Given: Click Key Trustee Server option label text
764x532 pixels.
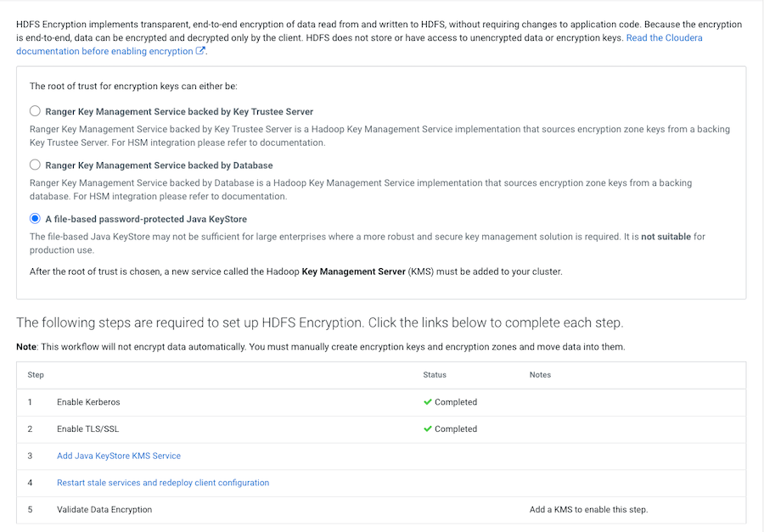Looking at the screenshot, I should click(179, 111).
